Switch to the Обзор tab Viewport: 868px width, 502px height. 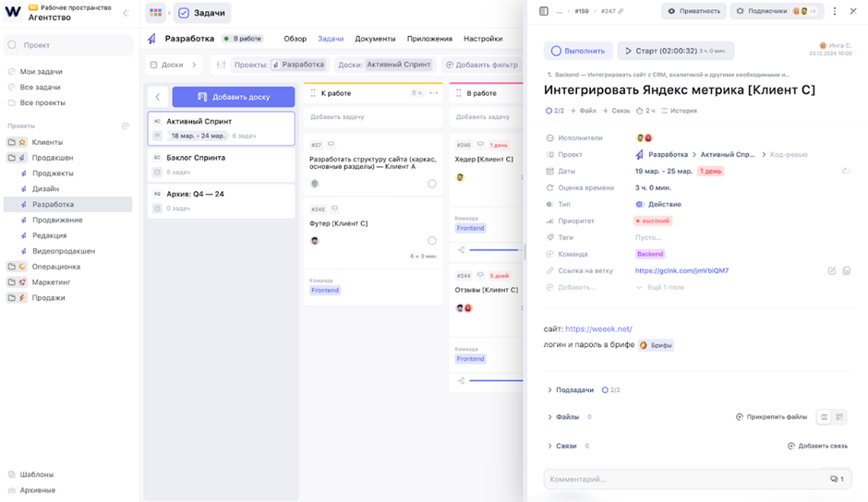[x=295, y=39]
